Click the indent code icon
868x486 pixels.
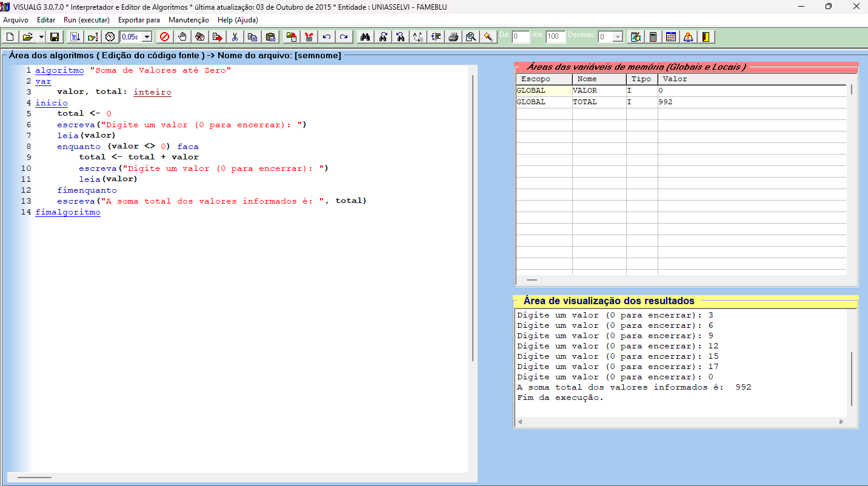coord(435,37)
